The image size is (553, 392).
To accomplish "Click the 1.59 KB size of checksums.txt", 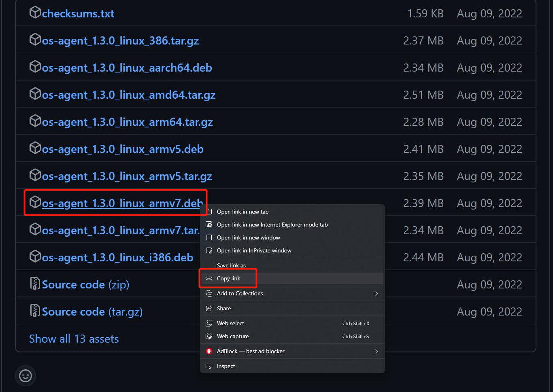I will (x=425, y=13).
